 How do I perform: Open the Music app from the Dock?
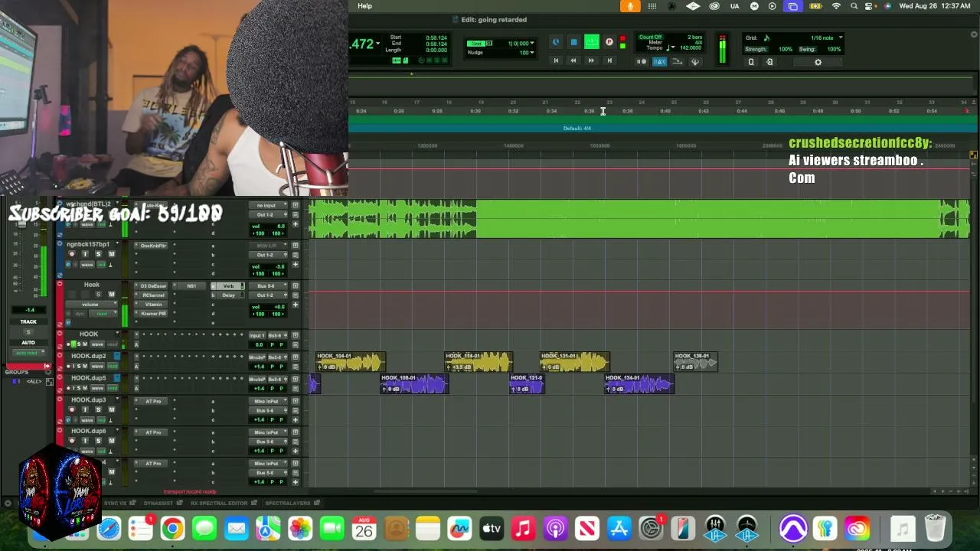click(523, 528)
